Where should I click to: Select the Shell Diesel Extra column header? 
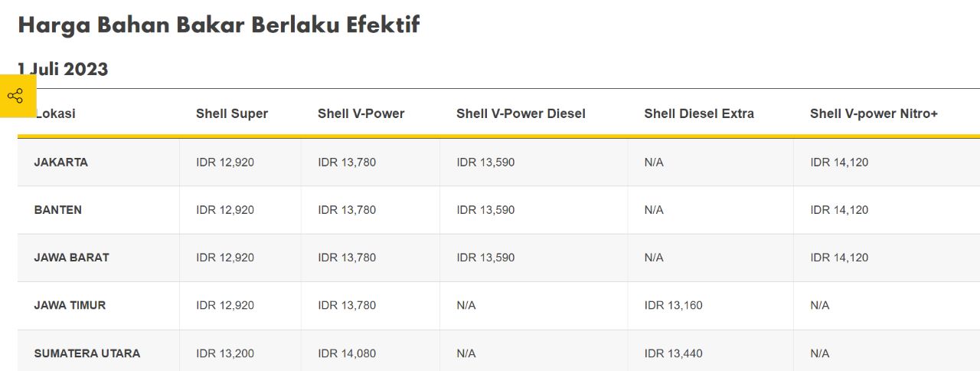click(x=699, y=113)
